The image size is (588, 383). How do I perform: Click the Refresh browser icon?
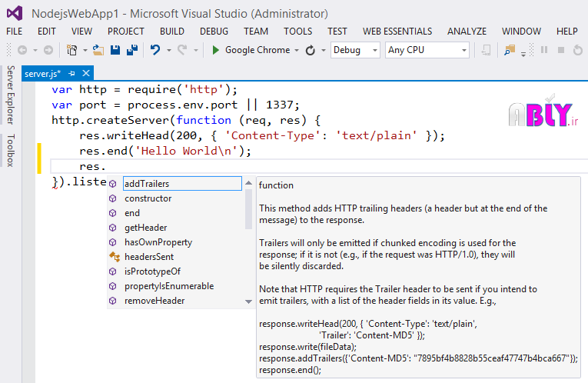click(310, 50)
